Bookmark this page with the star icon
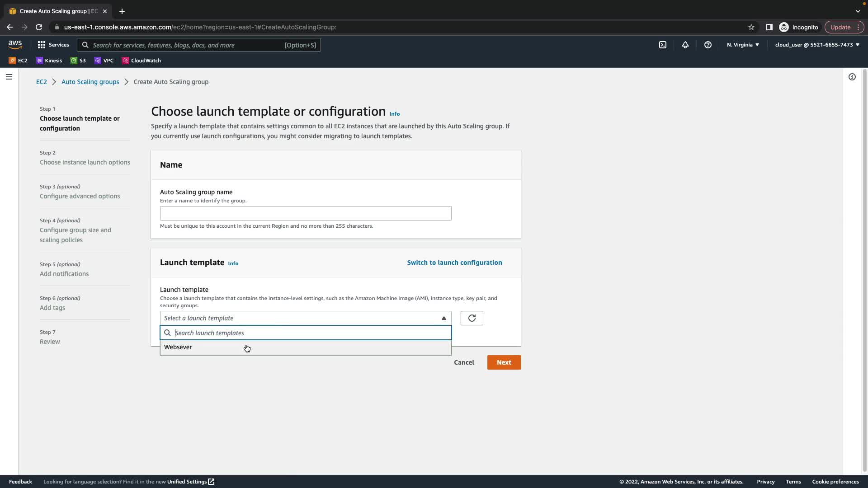This screenshot has height=488, width=868. 751,27
